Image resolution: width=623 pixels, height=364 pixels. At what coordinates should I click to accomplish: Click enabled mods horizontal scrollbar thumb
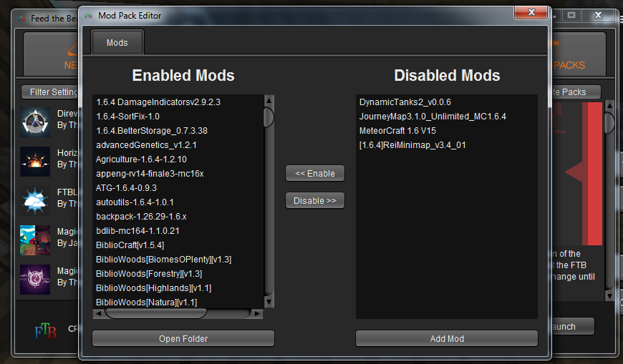click(x=156, y=314)
